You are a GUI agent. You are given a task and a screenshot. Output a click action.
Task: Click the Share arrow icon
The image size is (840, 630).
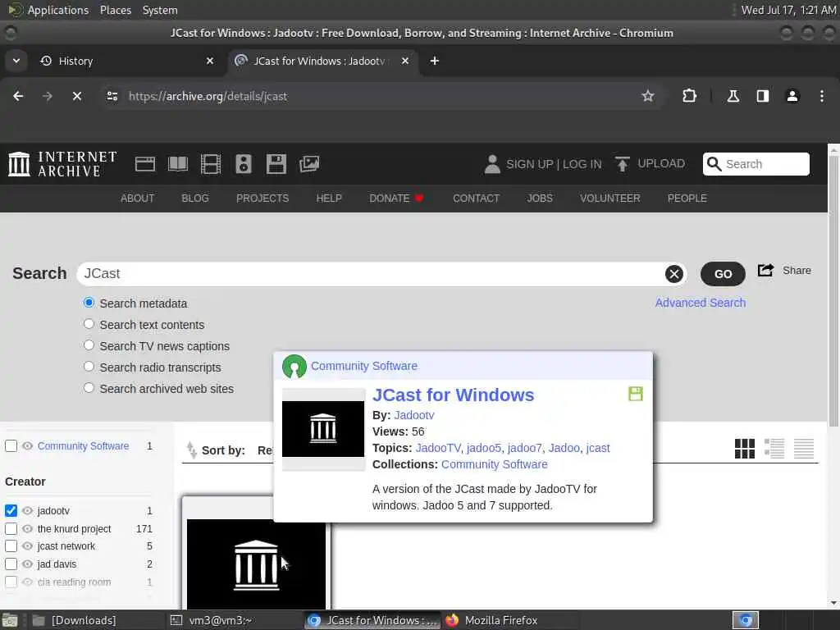click(765, 271)
